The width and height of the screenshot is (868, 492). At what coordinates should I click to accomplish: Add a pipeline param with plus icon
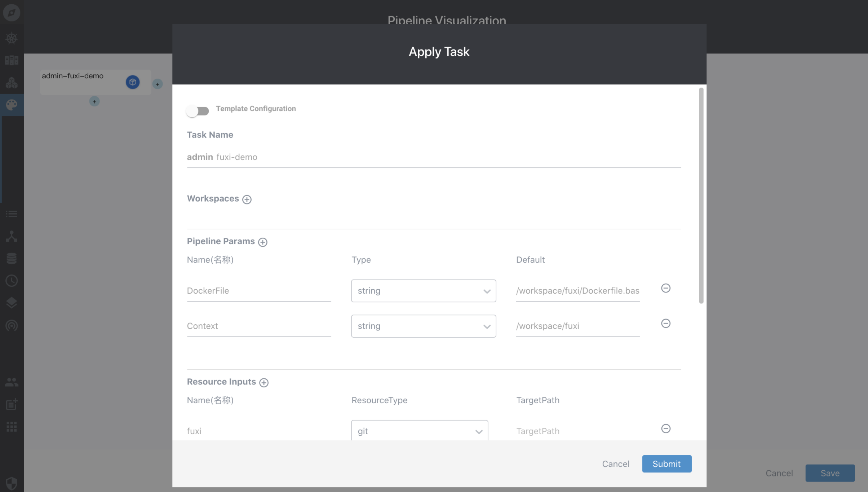pyautogui.click(x=262, y=242)
